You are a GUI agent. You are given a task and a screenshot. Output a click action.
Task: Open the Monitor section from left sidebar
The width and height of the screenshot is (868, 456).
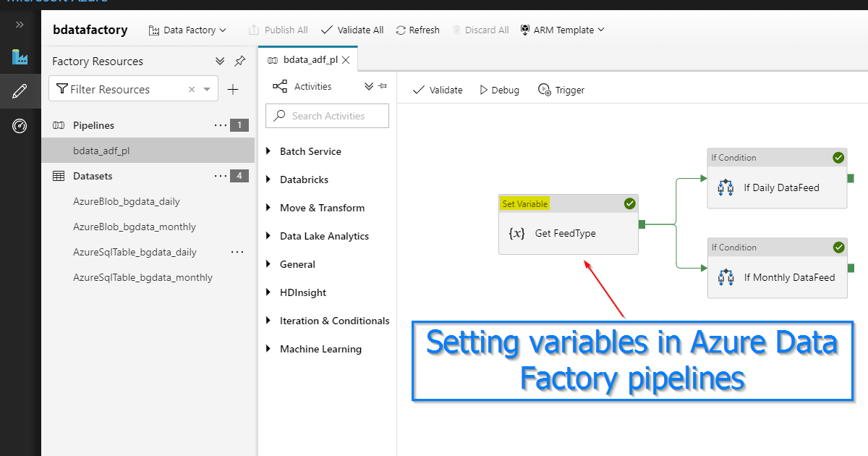pyautogui.click(x=20, y=125)
